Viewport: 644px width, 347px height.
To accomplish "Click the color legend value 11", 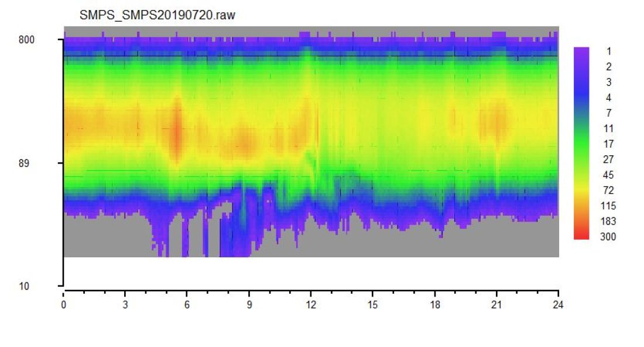I will pyautogui.click(x=609, y=129).
